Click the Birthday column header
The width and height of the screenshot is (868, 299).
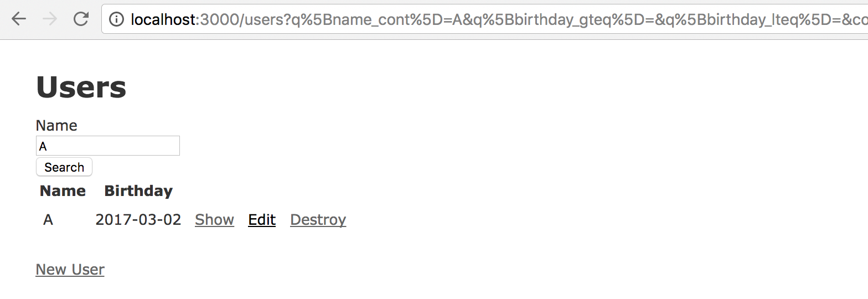(138, 191)
